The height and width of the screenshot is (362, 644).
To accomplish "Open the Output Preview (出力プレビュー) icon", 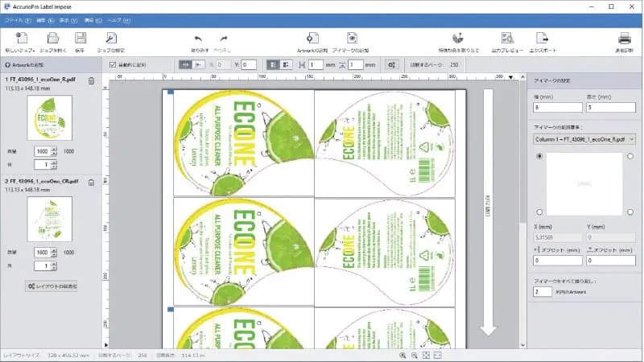I will tap(507, 39).
